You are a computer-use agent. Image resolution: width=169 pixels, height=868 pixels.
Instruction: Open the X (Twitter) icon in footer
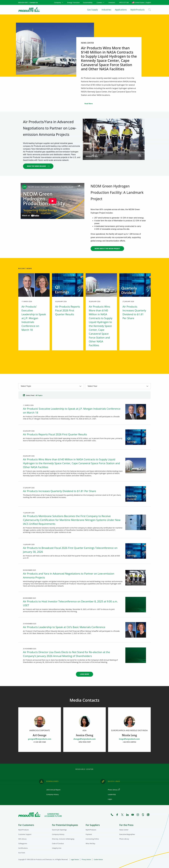122,815
